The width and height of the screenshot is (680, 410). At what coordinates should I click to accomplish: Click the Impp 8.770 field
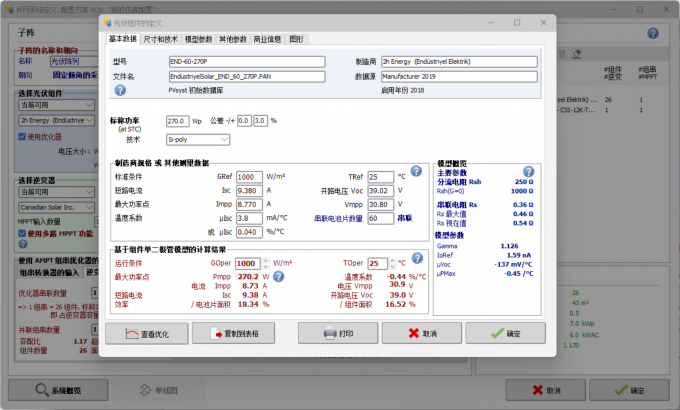[x=249, y=204]
